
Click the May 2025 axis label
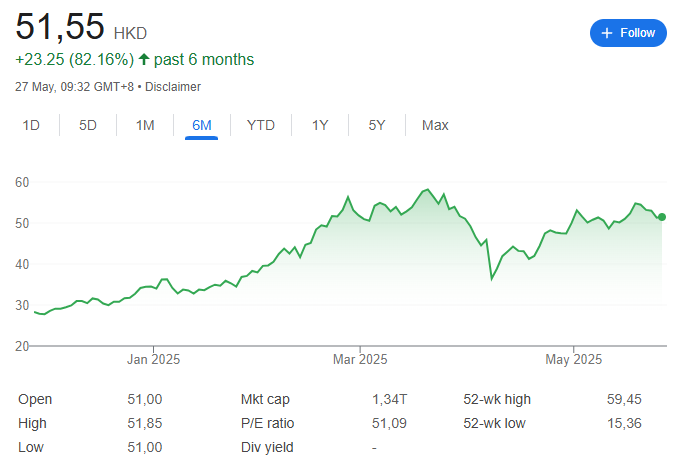572,359
